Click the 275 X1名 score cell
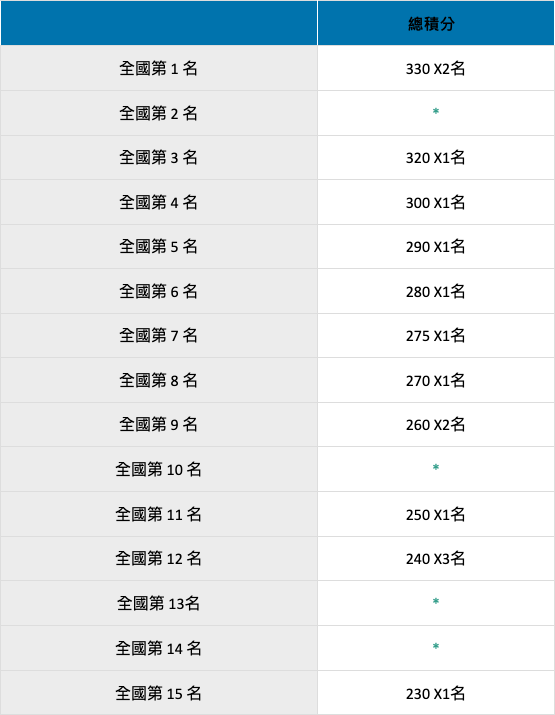 tap(436, 335)
